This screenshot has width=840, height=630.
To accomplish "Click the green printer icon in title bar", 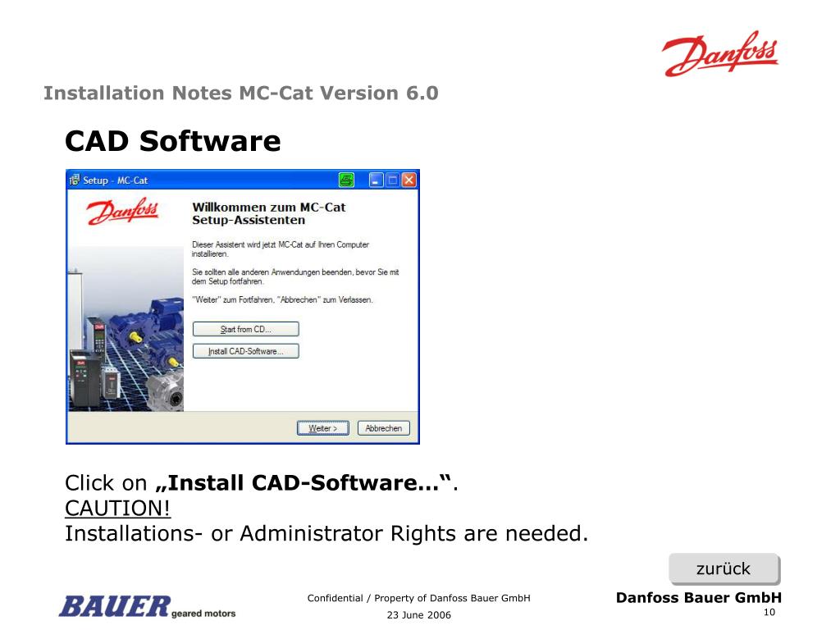I will (x=347, y=180).
